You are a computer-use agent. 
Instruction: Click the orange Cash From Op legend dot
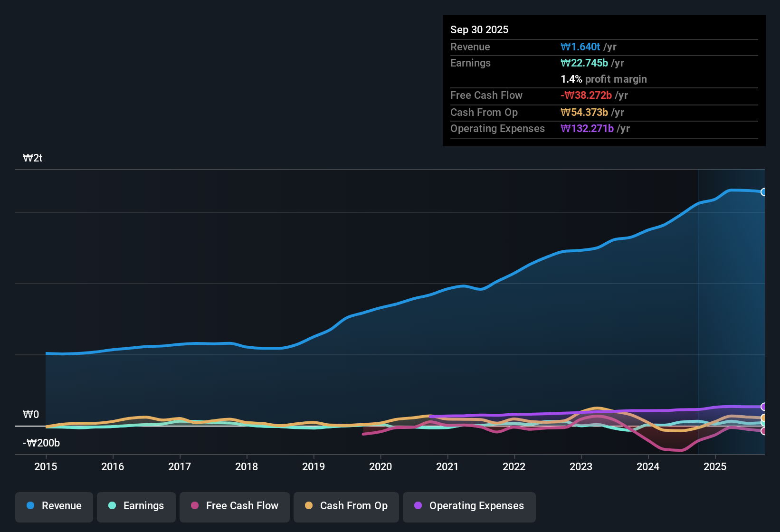[309, 506]
